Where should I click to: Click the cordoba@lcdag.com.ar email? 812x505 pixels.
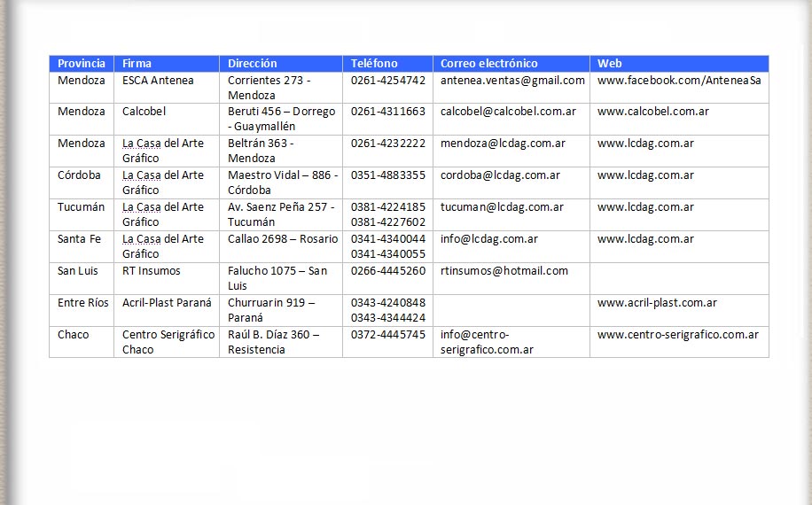pos(500,175)
